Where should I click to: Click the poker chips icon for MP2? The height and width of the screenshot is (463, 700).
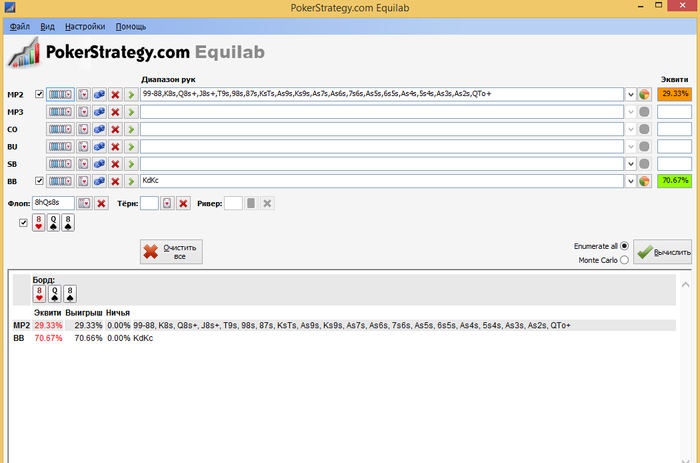99,95
